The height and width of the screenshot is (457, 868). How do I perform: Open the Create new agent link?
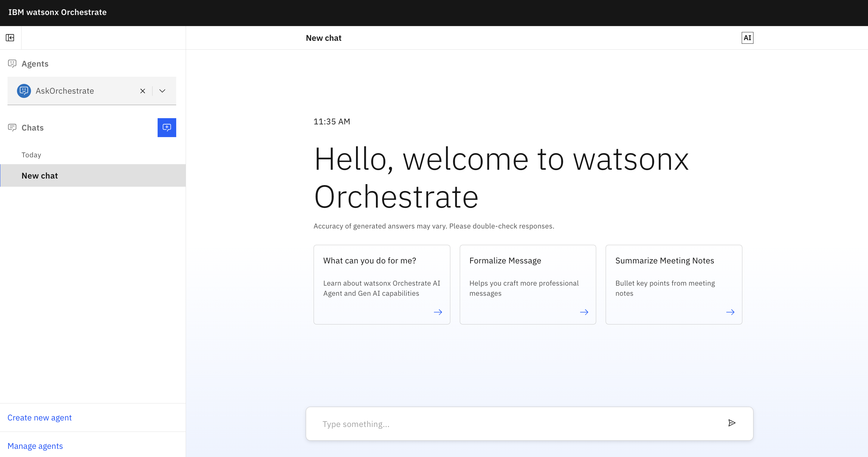pyautogui.click(x=39, y=418)
